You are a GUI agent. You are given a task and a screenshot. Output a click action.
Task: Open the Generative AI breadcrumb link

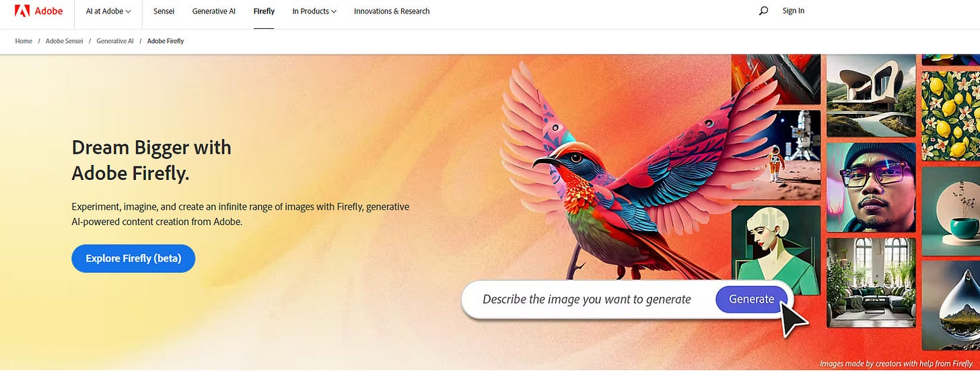(115, 41)
